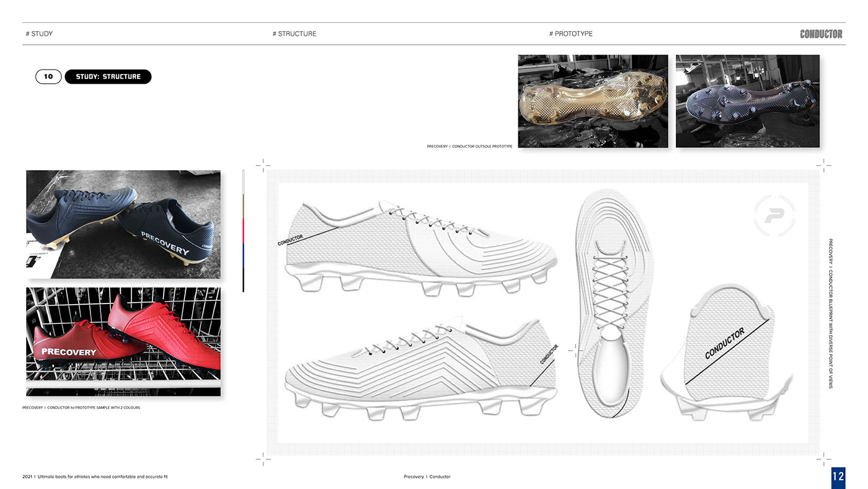Select the "10" section number badge
Screen dimensions: 868x489
point(48,76)
